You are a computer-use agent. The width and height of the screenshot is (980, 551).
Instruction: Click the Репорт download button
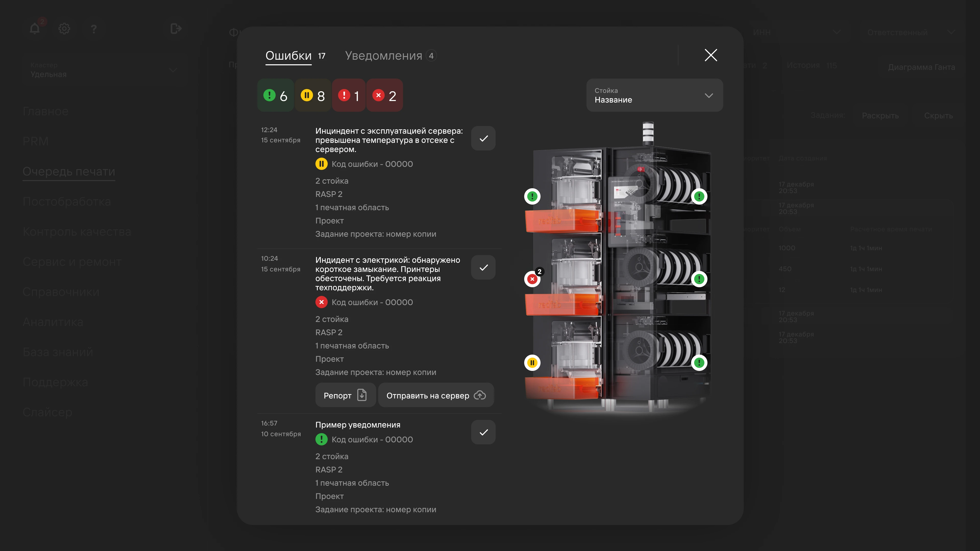[x=346, y=395]
